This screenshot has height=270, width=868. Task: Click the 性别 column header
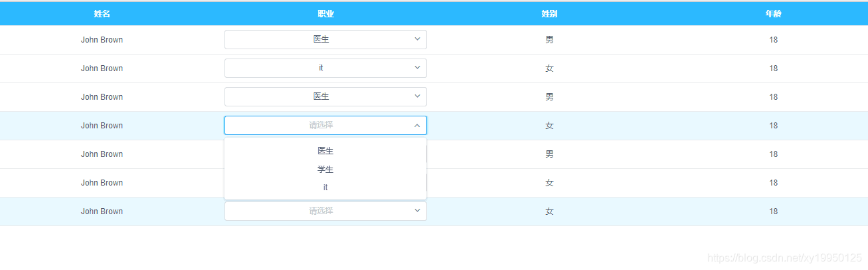tap(549, 13)
